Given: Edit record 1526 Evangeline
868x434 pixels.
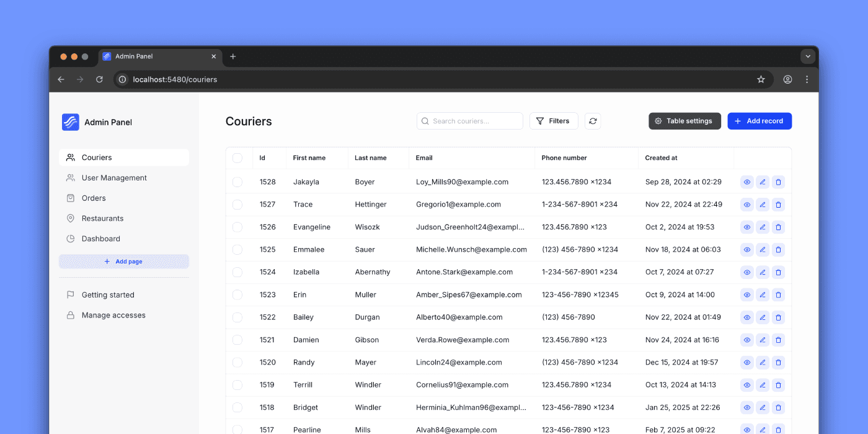Looking at the screenshot, I should [x=763, y=227].
